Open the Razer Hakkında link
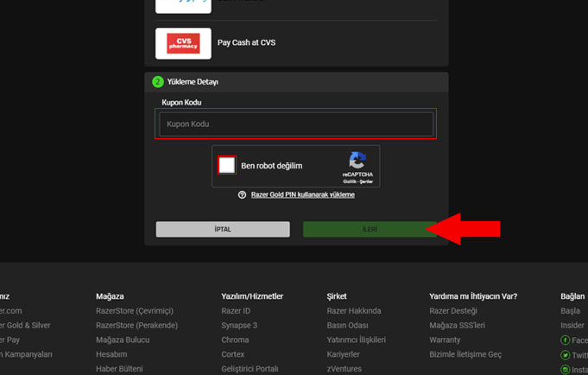The width and height of the screenshot is (588, 375). tap(354, 311)
